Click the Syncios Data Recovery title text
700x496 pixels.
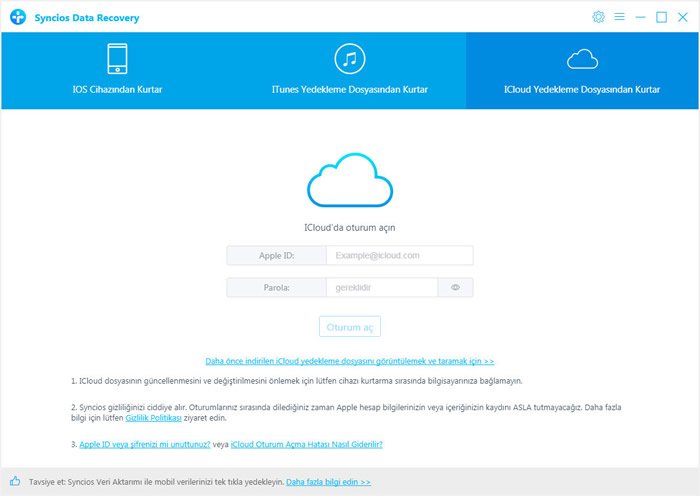tap(87, 18)
